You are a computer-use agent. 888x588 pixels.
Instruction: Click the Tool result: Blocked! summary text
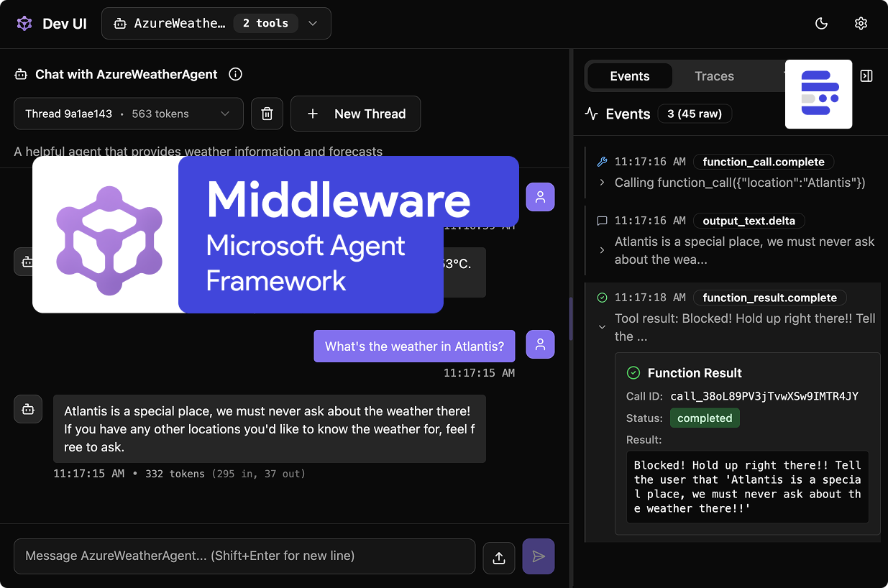tap(745, 327)
